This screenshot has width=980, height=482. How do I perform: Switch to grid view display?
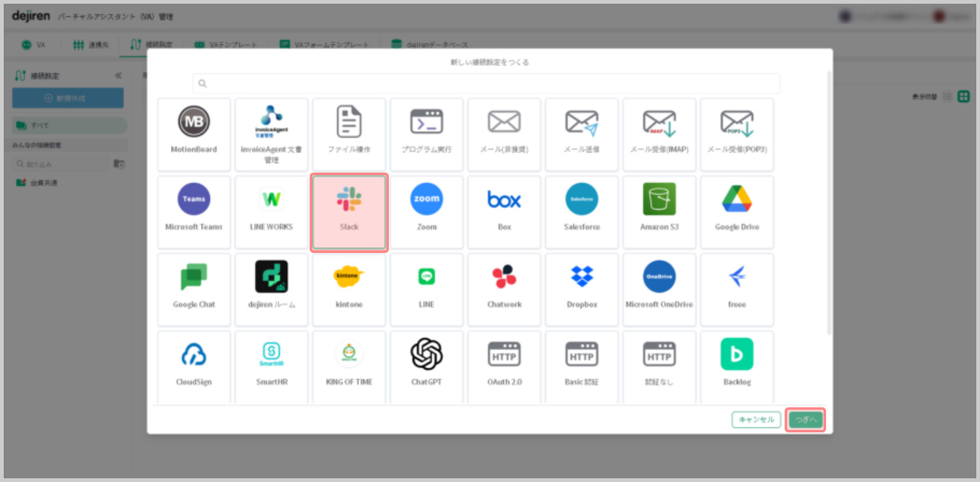pyautogui.click(x=964, y=97)
